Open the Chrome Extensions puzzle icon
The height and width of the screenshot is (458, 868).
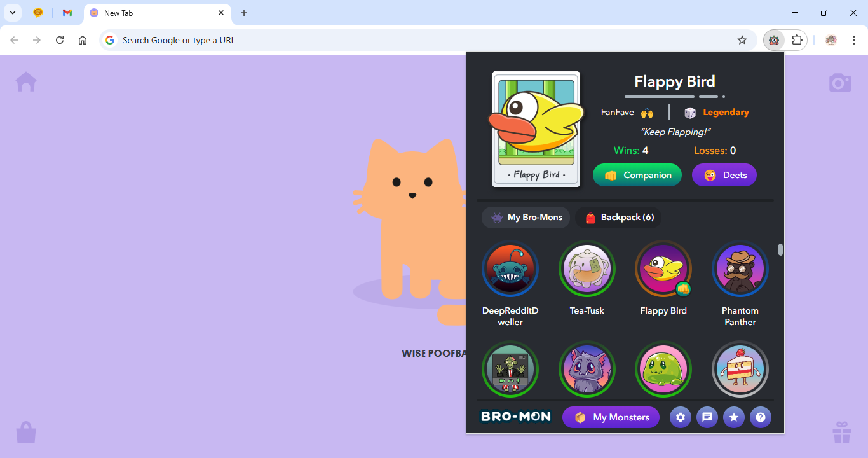coord(797,40)
